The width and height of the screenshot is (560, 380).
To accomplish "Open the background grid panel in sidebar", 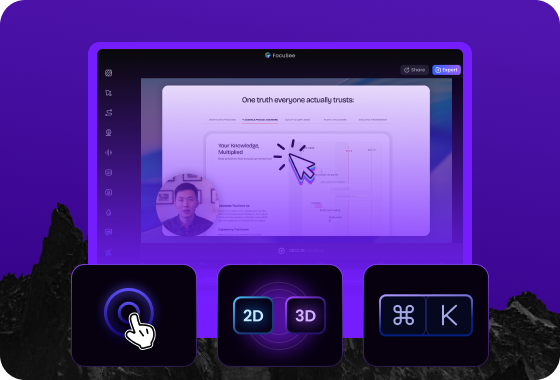I will coord(109,73).
